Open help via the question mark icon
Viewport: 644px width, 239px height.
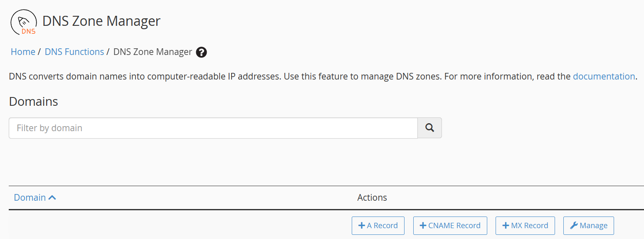click(201, 52)
